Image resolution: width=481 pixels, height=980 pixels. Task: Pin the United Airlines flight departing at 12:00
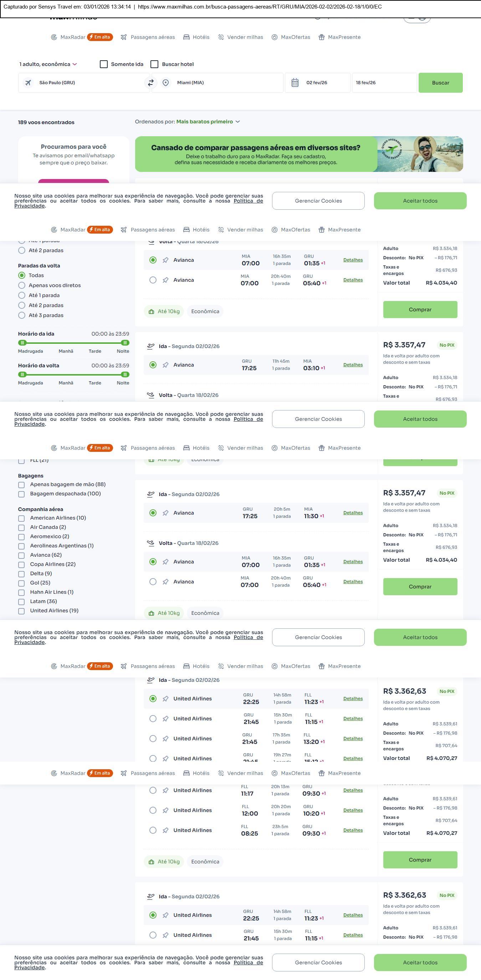(165, 810)
